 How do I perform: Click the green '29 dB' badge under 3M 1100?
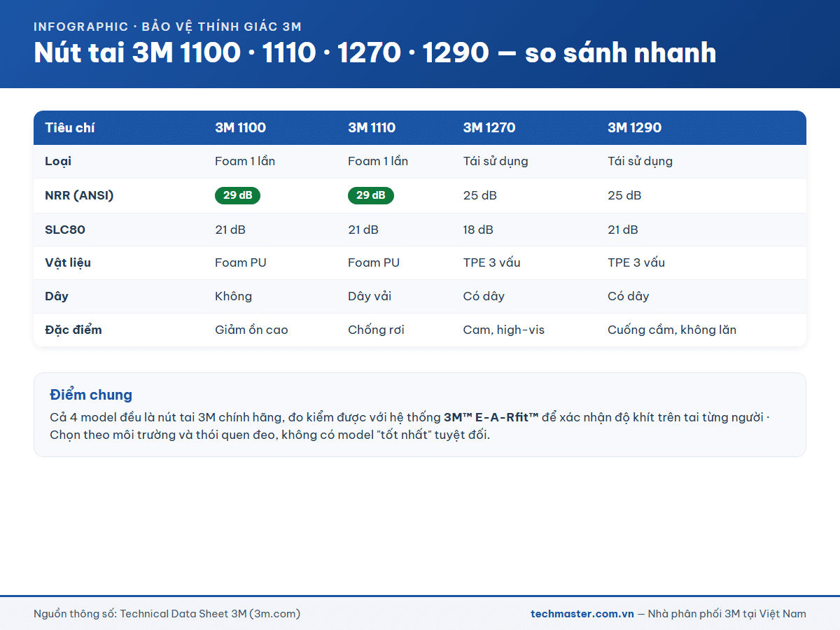click(237, 195)
